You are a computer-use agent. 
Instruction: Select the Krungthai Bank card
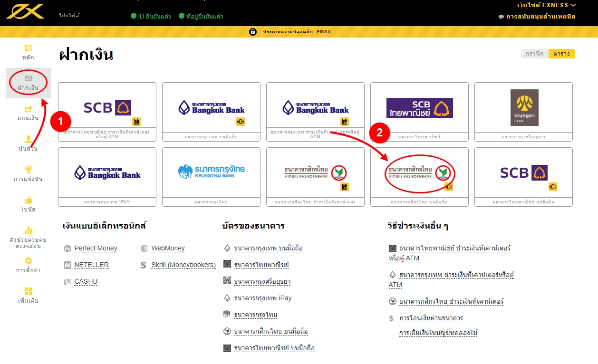[211, 177]
